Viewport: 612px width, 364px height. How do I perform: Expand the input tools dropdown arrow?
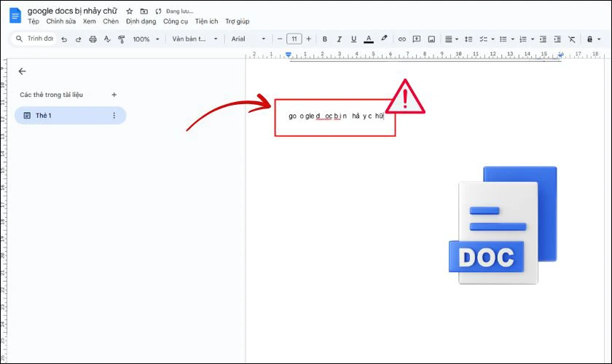(x=599, y=39)
